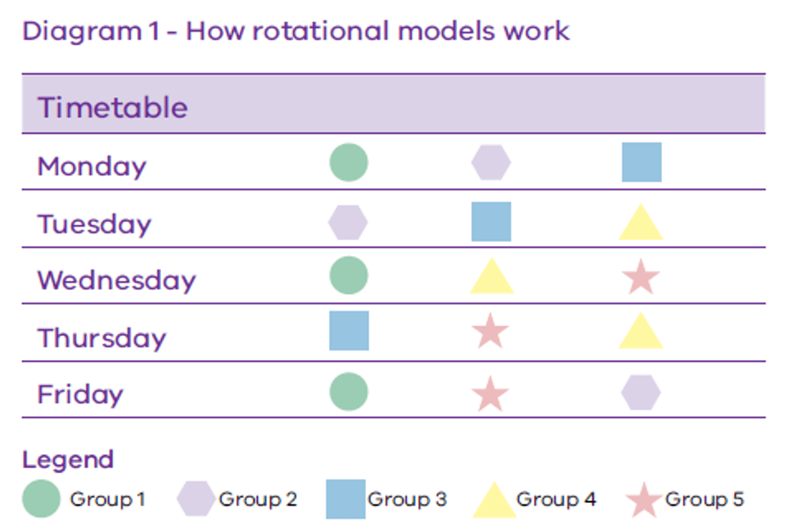Click Friday's pink star icon
Image resolution: width=792 pixels, height=532 pixels.
click(x=490, y=394)
